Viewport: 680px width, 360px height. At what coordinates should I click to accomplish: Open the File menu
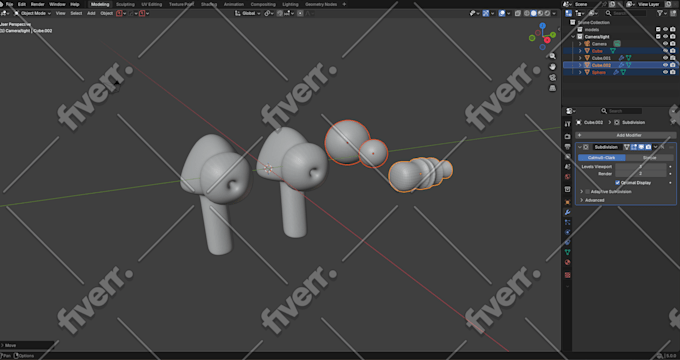[x=9, y=4]
